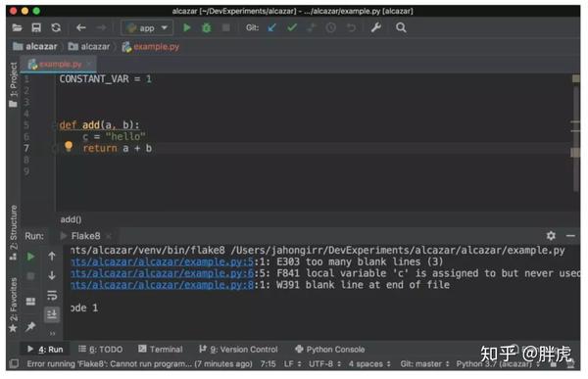Image resolution: width=588 pixels, height=379 pixels.
Task: Change indentation via '4 spaces' dropdown
Action: [369, 364]
